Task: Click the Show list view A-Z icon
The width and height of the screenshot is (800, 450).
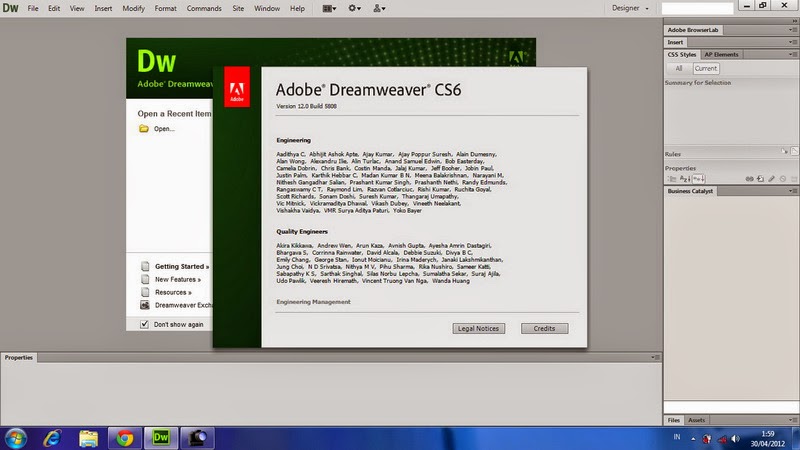Action: (685, 179)
